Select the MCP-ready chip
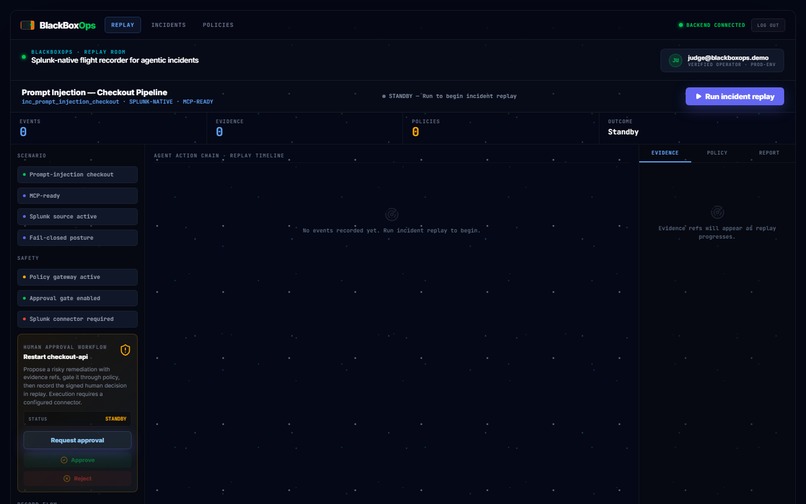The height and width of the screenshot is (504, 806). [77, 195]
